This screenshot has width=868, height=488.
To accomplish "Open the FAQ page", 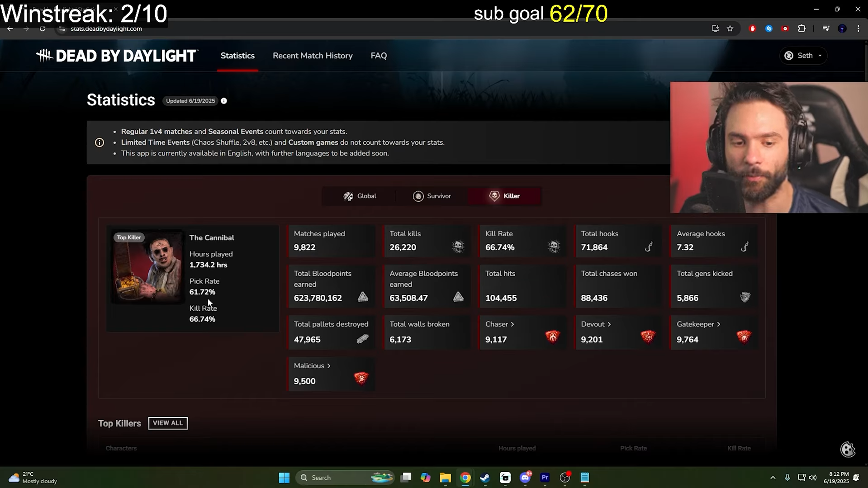I will tap(379, 56).
